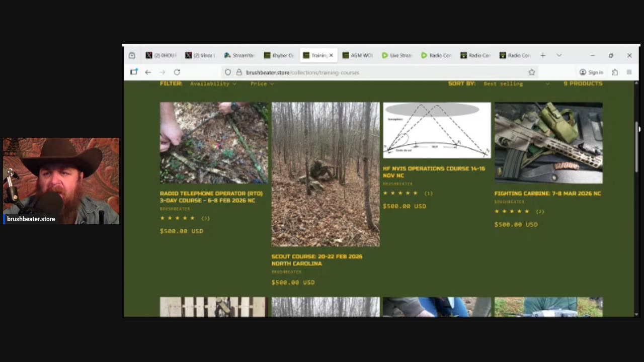
Task: Open the Fighting Carbine rifle image
Action: tap(548, 143)
